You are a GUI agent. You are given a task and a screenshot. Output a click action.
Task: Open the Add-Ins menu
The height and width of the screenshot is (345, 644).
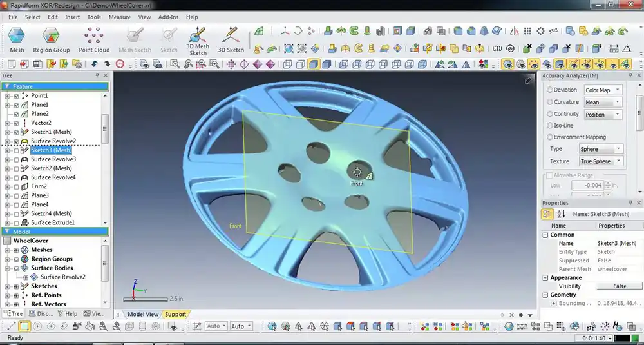pyautogui.click(x=168, y=17)
